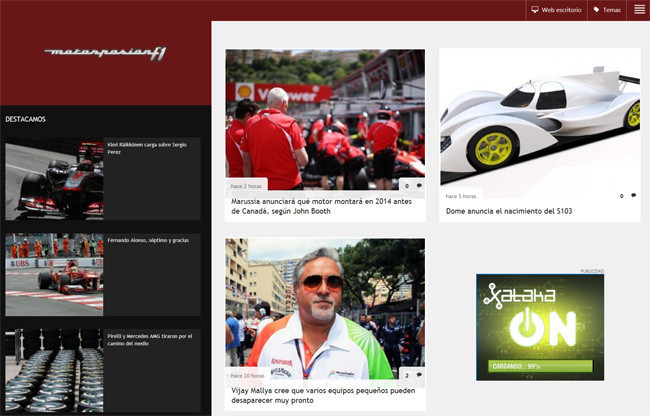
Task: Open the hamburger menu icon
Action: click(x=638, y=9)
